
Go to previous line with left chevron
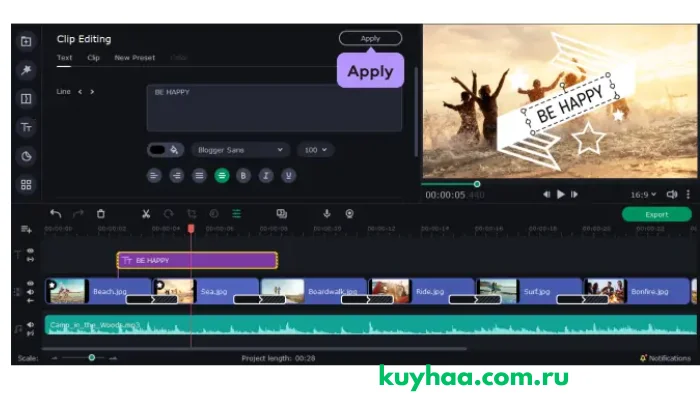pos(80,92)
